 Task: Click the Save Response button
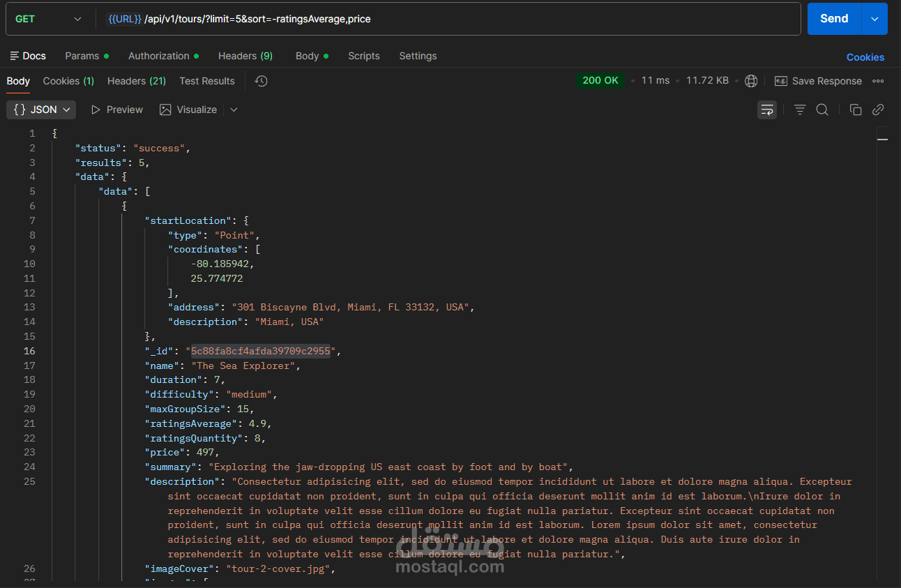tap(818, 81)
